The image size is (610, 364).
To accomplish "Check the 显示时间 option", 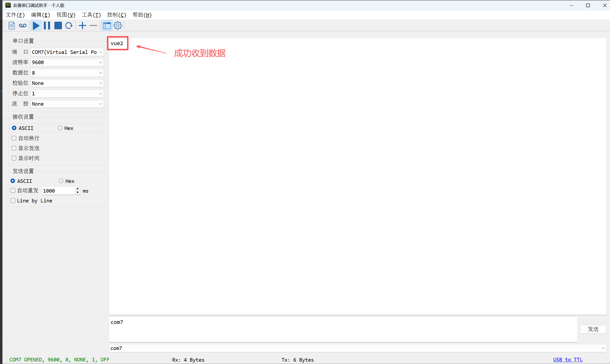I will (x=14, y=158).
